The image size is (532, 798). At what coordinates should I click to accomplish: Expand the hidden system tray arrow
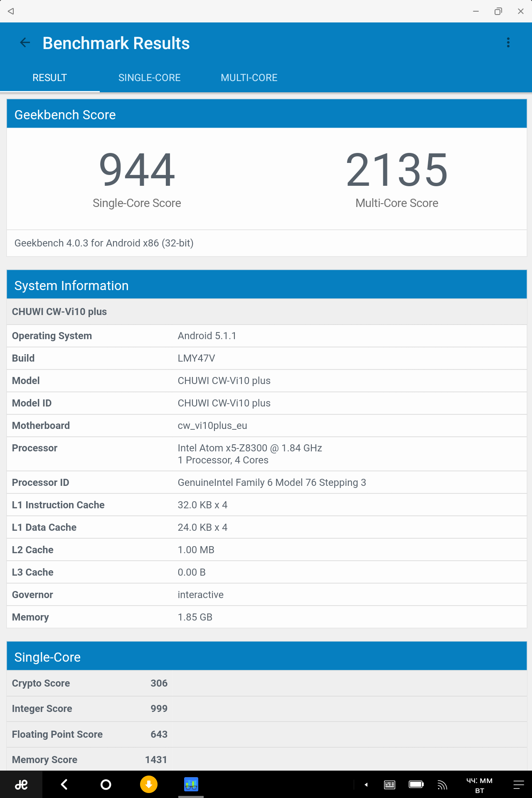click(x=366, y=785)
